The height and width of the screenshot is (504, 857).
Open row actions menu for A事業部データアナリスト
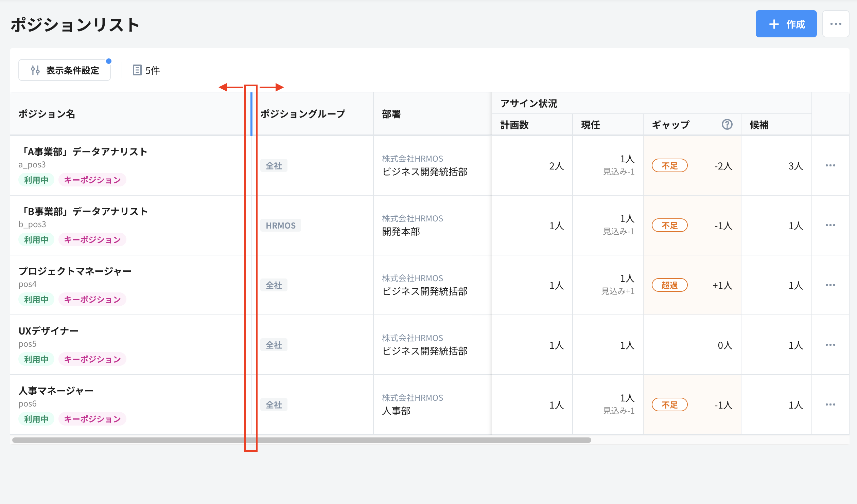pyautogui.click(x=830, y=165)
